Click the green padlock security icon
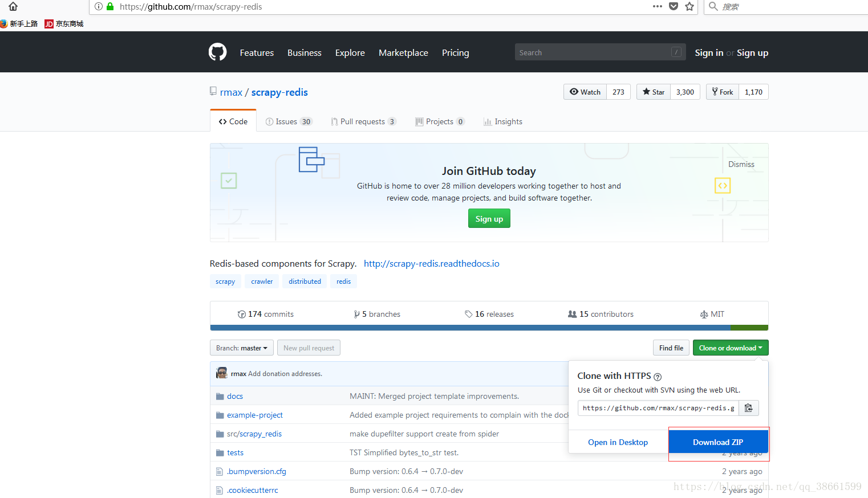This screenshot has width=868, height=498. [x=110, y=6]
